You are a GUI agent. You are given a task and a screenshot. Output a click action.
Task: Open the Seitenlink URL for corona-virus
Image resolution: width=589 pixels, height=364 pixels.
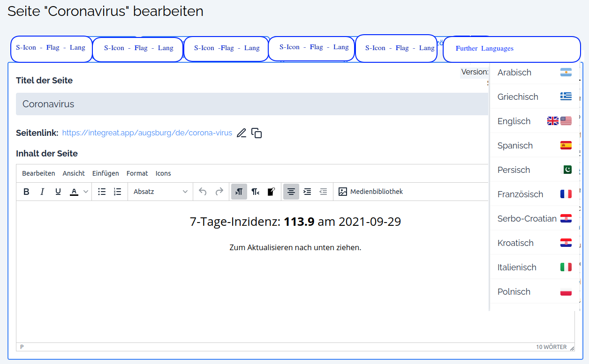(x=147, y=133)
